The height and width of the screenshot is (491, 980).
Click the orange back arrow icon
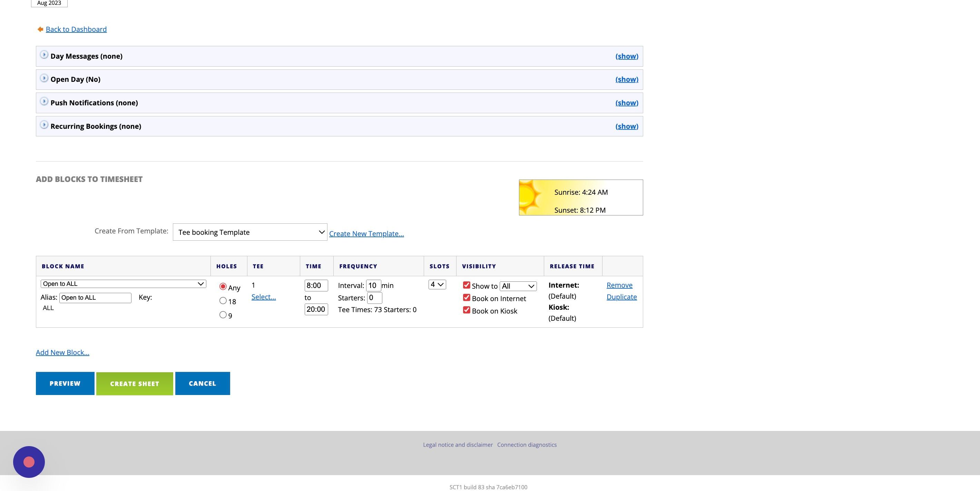tap(40, 29)
